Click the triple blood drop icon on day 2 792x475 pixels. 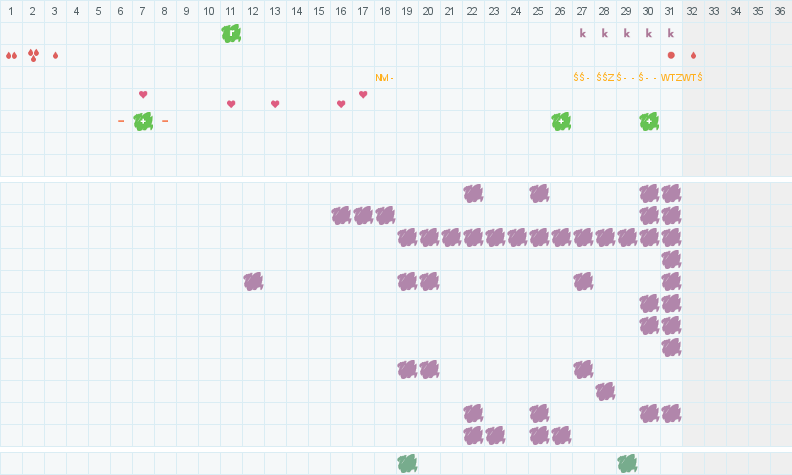[33, 55]
